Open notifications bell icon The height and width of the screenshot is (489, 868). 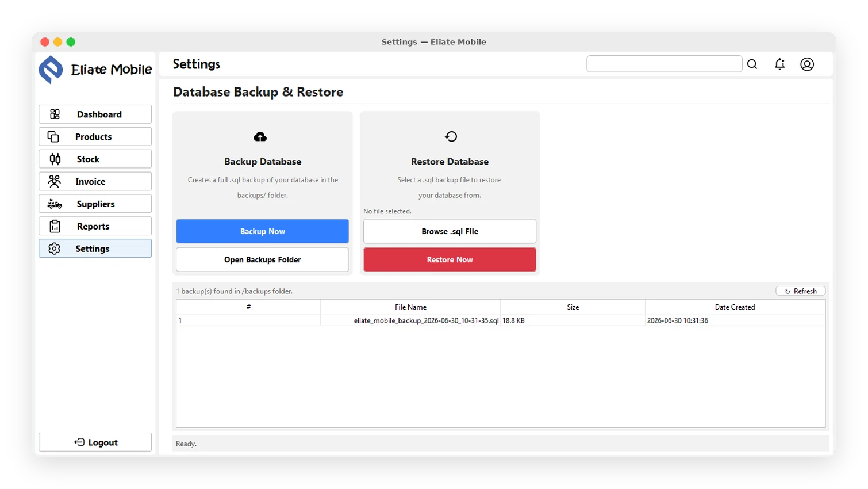click(779, 64)
